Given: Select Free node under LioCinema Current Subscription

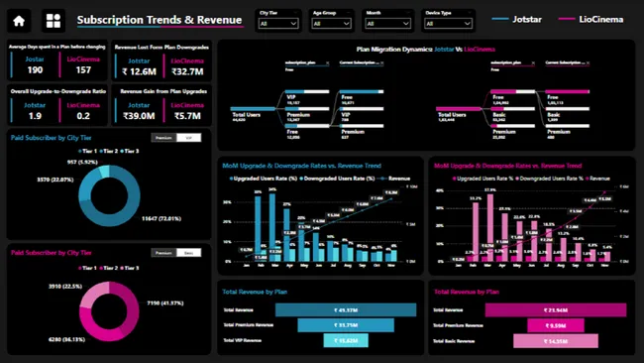Looking at the screenshot, I should [567, 91].
